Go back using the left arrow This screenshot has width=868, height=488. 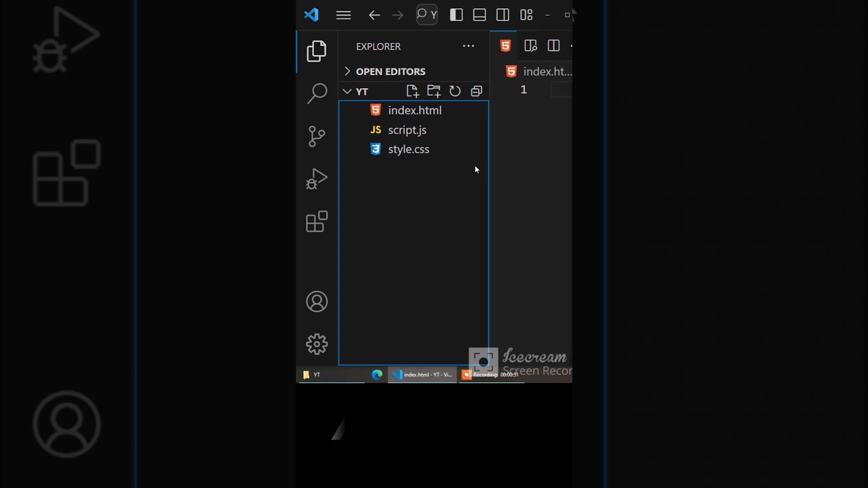tap(374, 15)
